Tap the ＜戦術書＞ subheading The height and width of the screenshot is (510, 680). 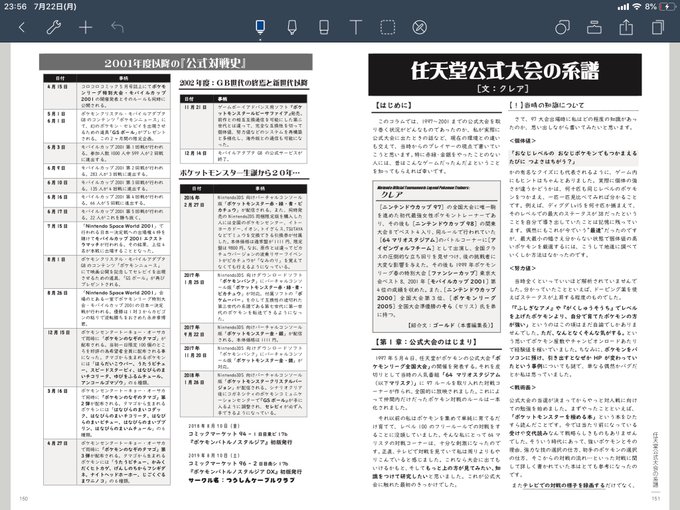[523, 387]
